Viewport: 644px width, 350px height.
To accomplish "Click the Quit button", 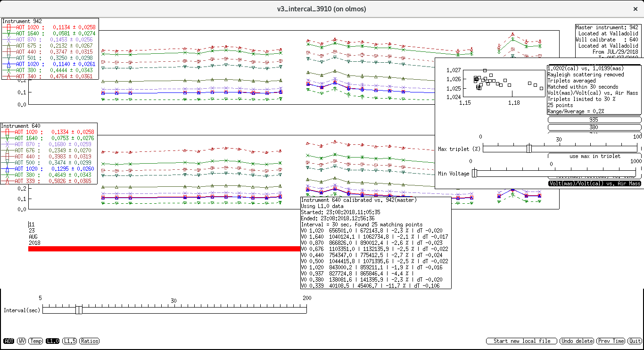I will click(635, 341).
